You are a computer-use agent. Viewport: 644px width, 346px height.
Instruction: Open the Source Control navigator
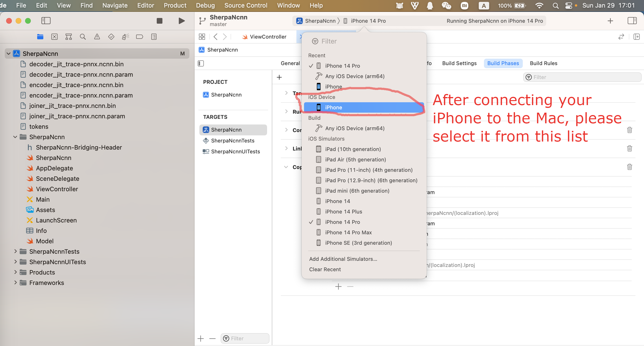coord(54,37)
